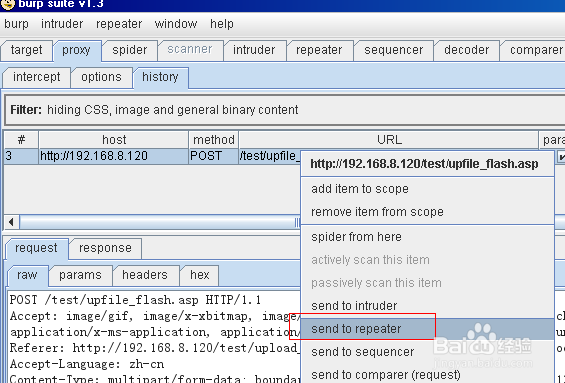Open the window menu
Image resolution: width=565 pixels, height=383 pixels.
click(x=176, y=24)
